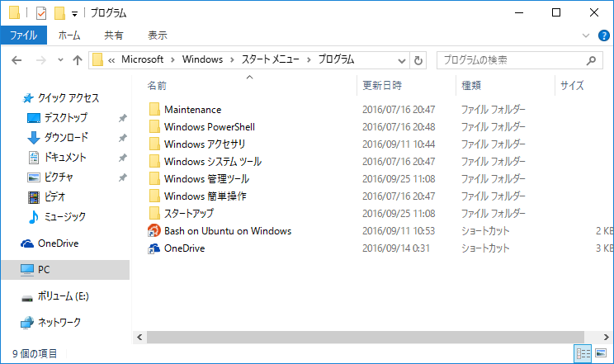Sort by the 名前 column header

point(157,85)
